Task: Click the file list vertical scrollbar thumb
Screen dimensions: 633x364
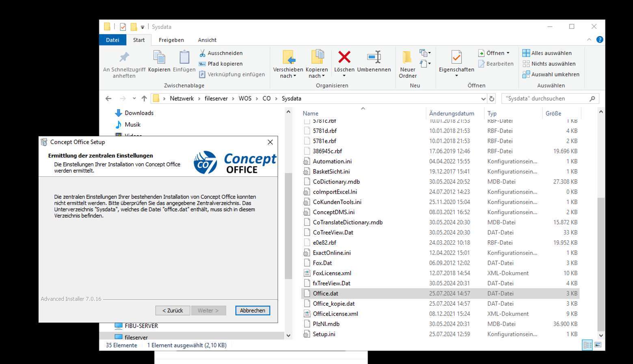Action: pyautogui.click(x=601, y=264)
